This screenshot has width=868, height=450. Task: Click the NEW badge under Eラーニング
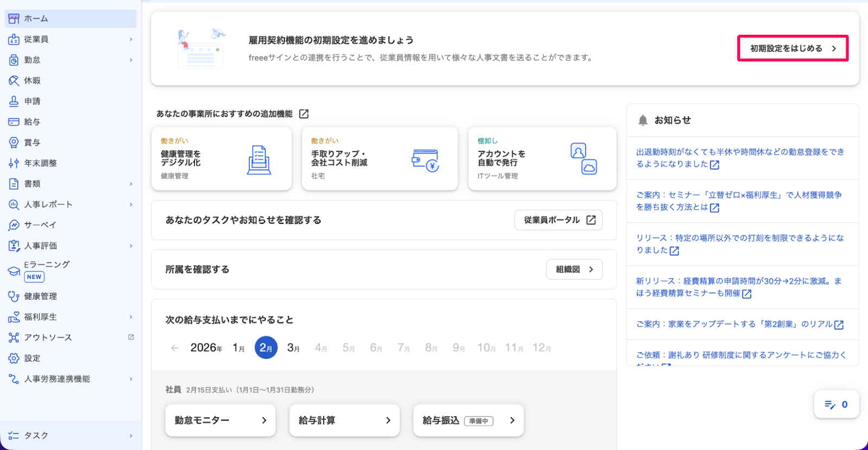point(34,277)
